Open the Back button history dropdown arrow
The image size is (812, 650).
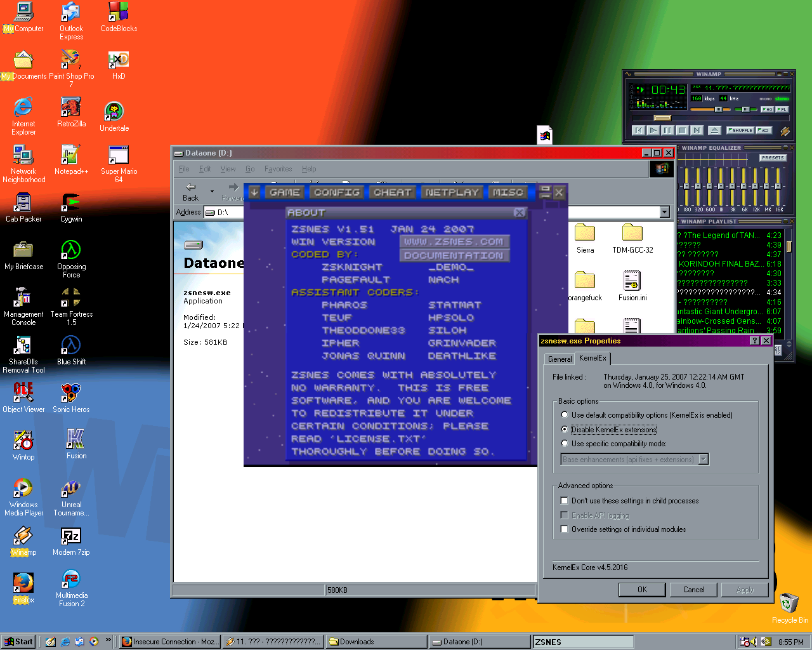point(212,191)
